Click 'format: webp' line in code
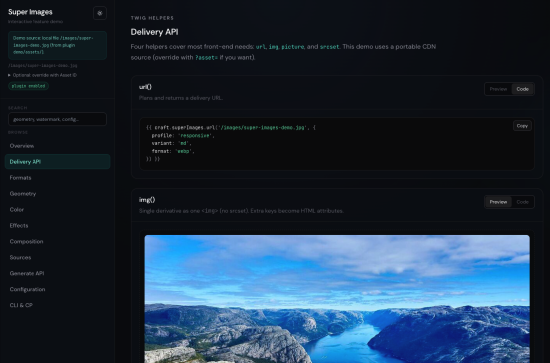Screen dimensions: 550x363 (173, 151)
